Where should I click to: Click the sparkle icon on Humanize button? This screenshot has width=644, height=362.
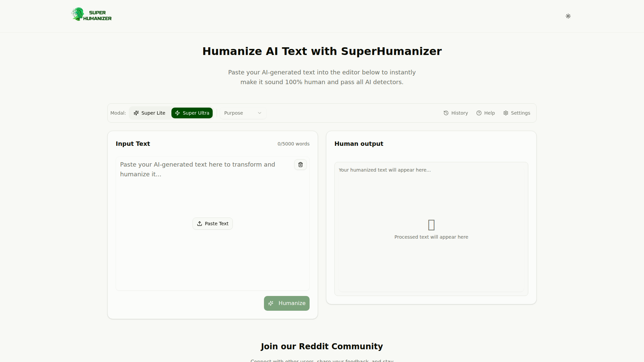point(271,303)
